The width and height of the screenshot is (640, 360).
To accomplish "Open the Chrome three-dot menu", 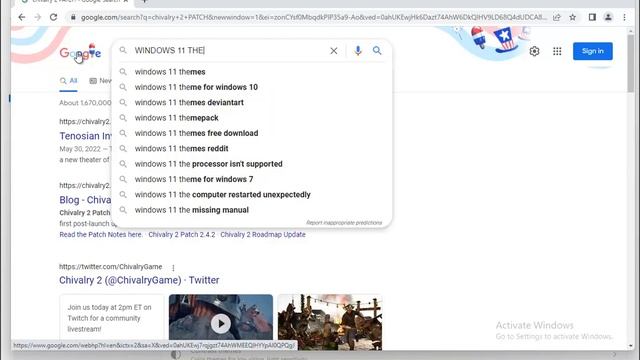I will click(624, 17).
